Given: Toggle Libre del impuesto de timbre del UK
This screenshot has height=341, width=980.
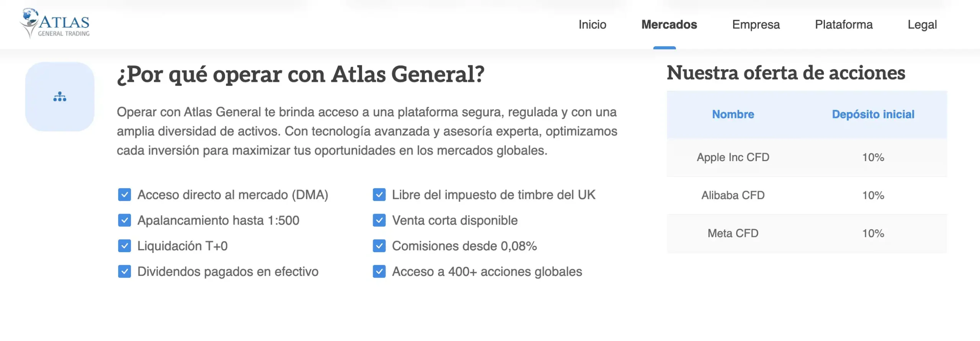Looking at the screenshot, I should point(379,195).
